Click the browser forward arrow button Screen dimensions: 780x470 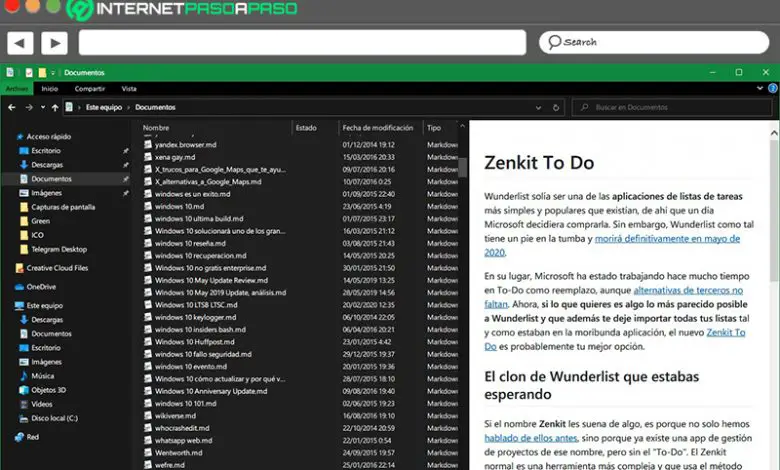click(x=54, y=43)
